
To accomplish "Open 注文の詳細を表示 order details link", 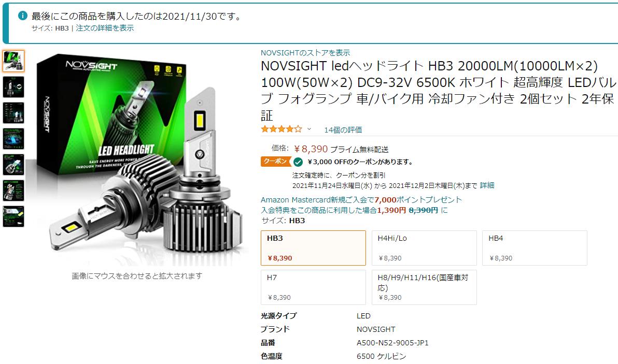I will [x=105, y=28].
